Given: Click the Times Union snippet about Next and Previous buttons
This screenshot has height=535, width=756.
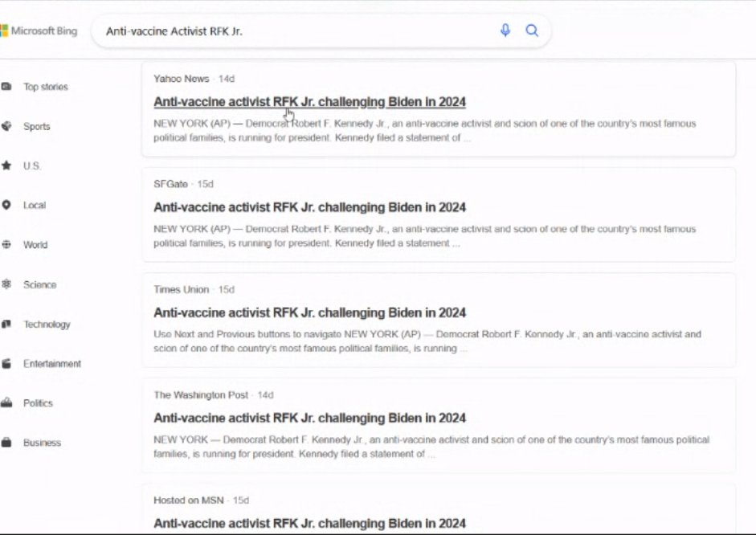Looking at the screenshot, I should (x=427, y=341).
